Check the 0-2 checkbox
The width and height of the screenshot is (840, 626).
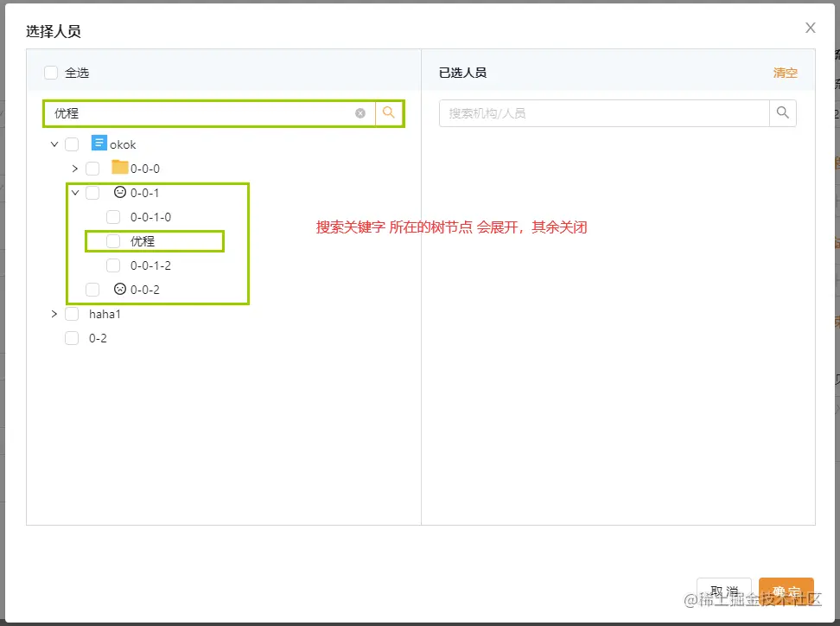pyautogui.click(x=72, y=338)
